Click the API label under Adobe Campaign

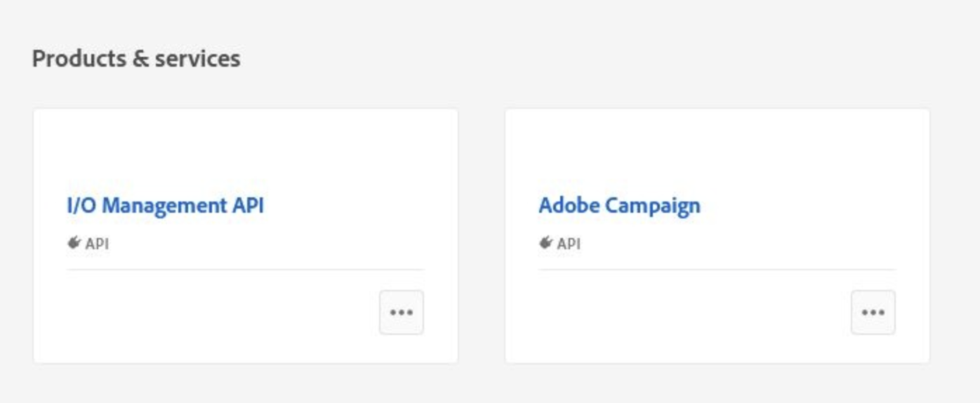click(x=569, y=244)
